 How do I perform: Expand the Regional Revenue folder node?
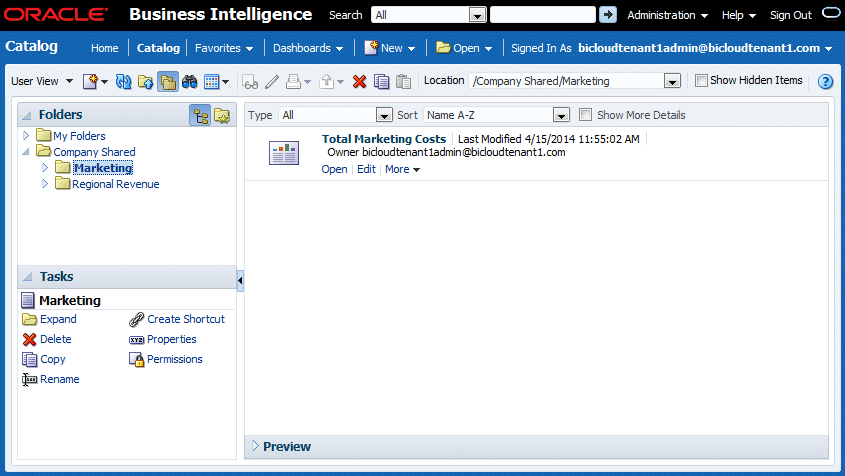45,184
